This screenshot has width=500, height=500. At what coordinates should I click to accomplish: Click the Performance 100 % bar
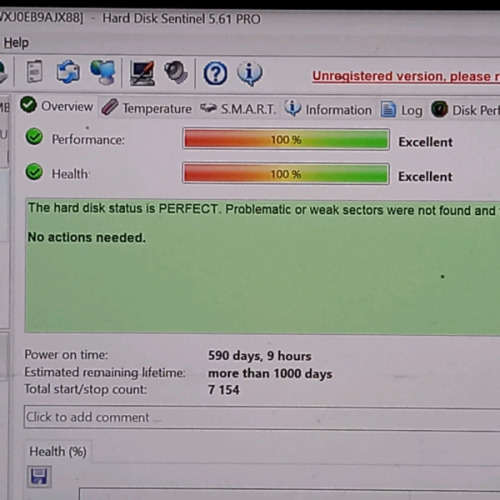point(286,139)
